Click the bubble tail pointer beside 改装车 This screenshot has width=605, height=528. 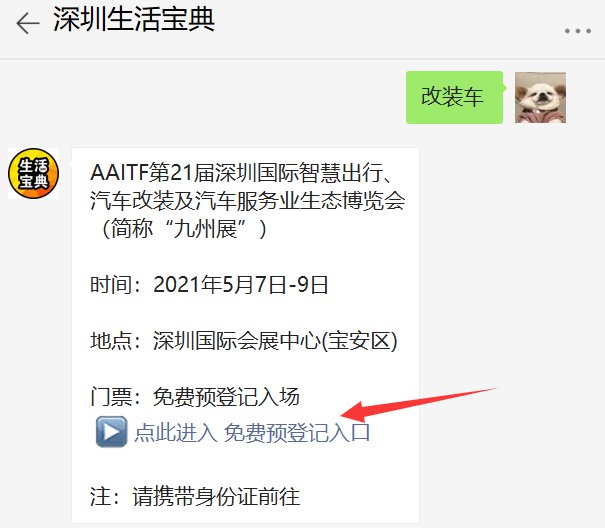(x=504, y=88)
